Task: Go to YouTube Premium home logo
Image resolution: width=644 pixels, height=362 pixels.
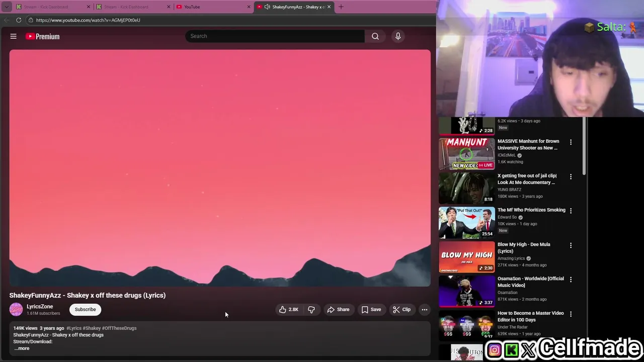Action: (43, 36)
